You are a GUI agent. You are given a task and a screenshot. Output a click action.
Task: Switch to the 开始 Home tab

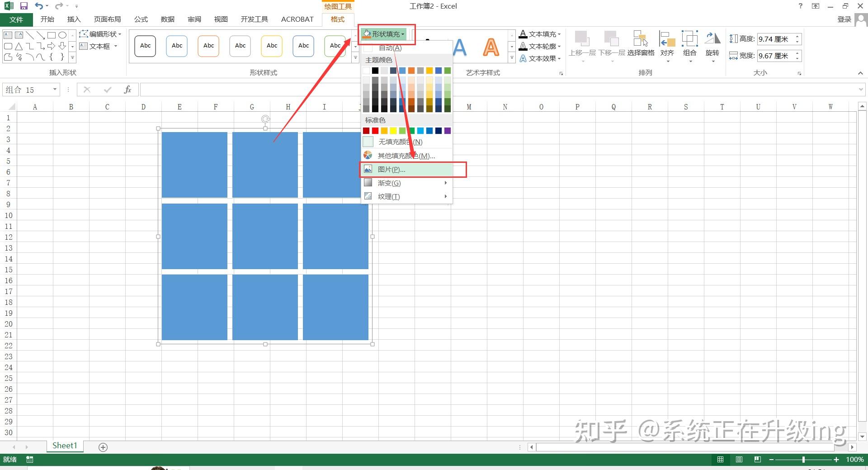tap(47, 19)
